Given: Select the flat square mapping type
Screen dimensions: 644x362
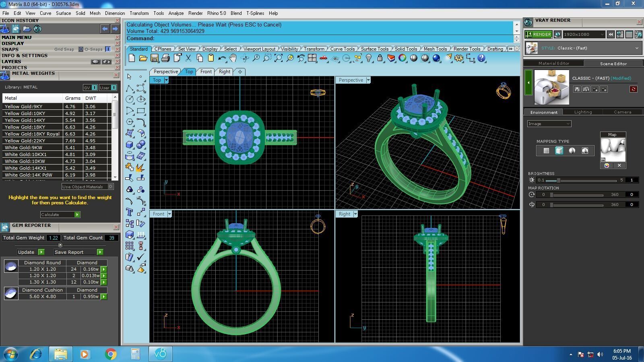Looking at the screenshot, I should (546, 150).
